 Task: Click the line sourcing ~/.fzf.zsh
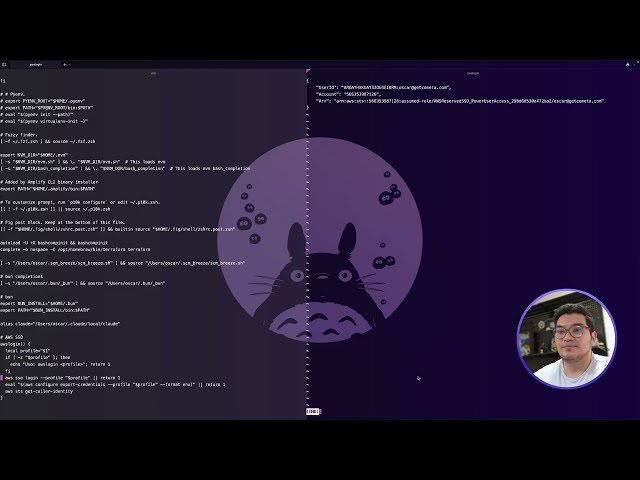(x=48, y=142)
